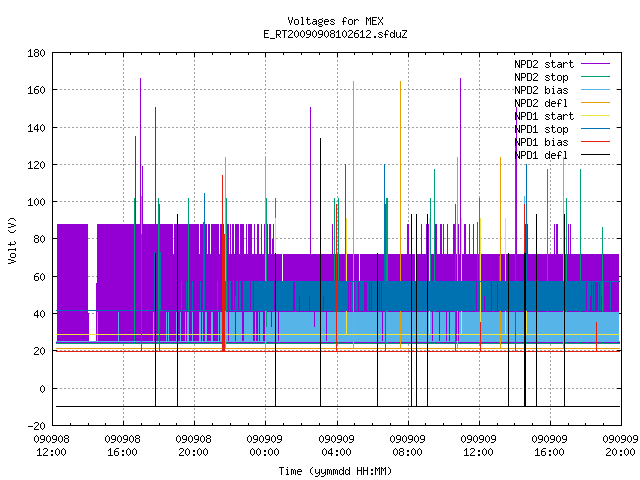
Task: Click the dark blue NPD1 stop legend line
Action: pos(596,129)
